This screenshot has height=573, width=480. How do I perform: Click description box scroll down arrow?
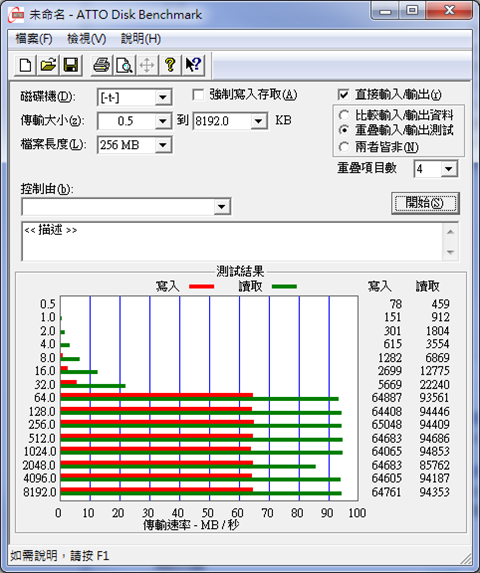coord(450,252)
